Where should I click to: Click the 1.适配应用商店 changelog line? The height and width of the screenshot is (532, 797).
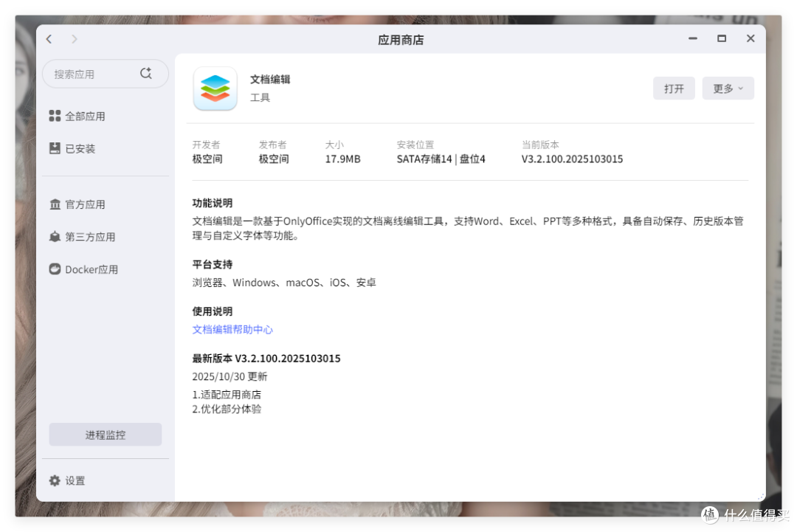227,395
